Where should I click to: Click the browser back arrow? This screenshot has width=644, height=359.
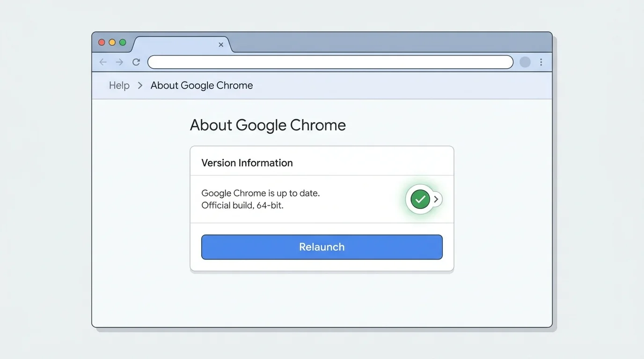coord(103,62)
